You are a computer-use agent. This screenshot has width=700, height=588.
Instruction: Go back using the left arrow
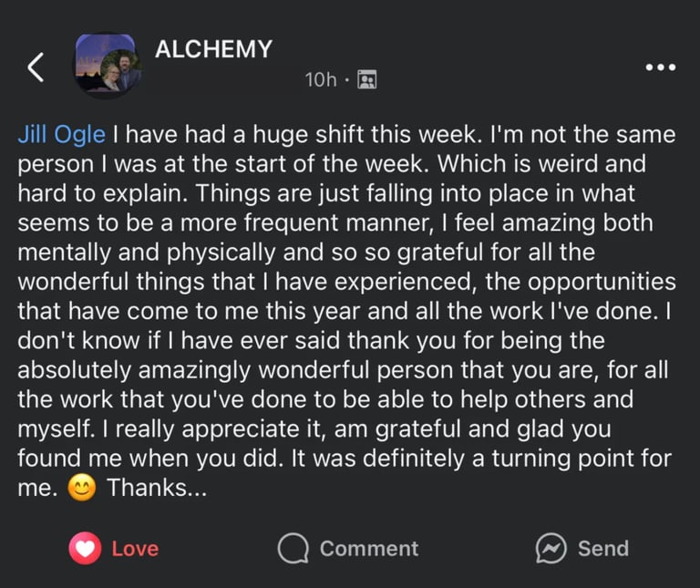coord(36,67)
